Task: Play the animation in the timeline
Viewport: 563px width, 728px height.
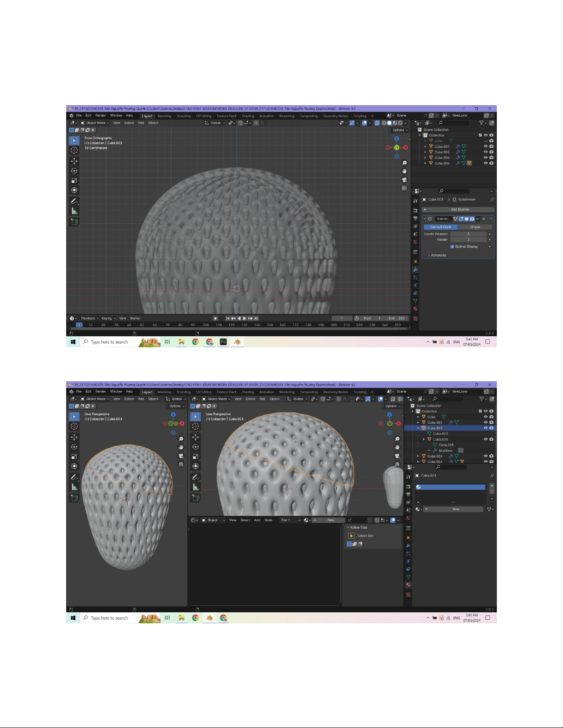Action: [x=245, y=318]
